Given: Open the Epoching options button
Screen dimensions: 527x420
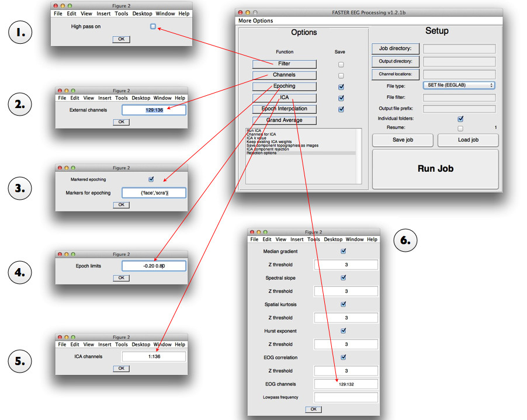Looking at the screenshot, I should point(284,86).
